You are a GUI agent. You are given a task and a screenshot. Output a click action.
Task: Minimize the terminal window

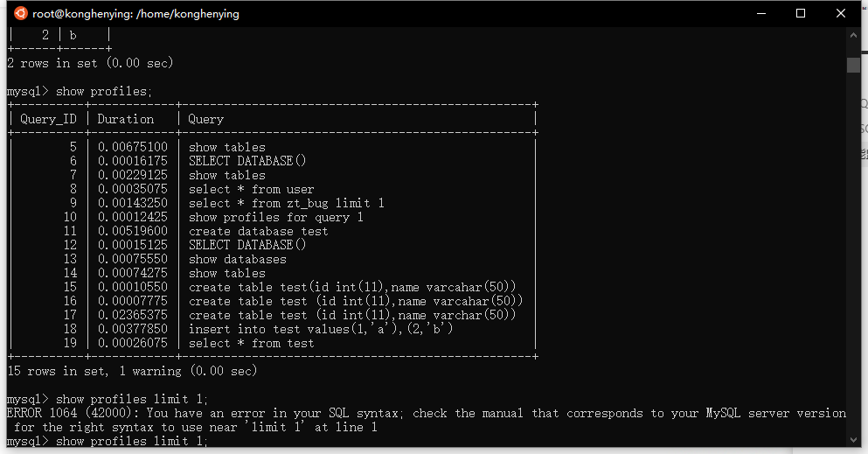760,13
